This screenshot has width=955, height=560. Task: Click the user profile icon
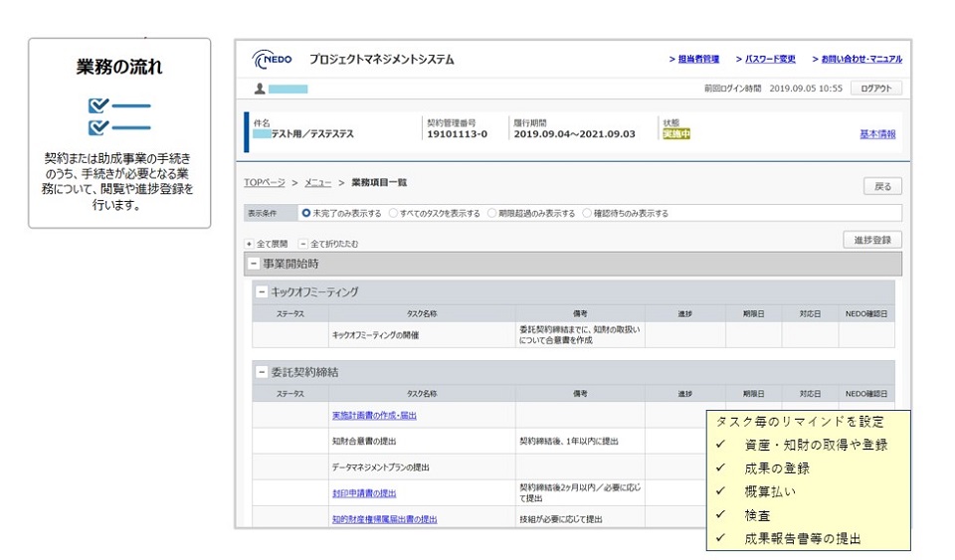tap(260, 89)
